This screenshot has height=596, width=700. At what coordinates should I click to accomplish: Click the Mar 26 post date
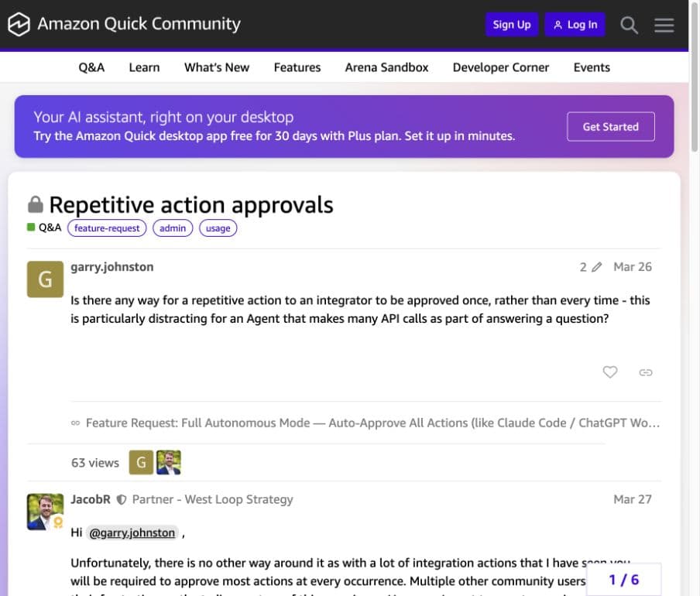[633, 267]
